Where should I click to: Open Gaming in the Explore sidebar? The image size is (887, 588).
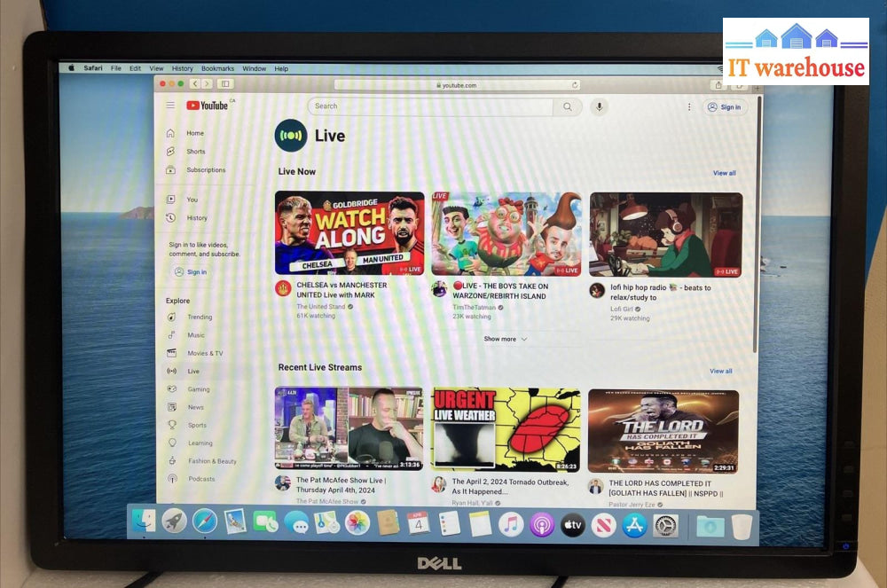point(199,389)
